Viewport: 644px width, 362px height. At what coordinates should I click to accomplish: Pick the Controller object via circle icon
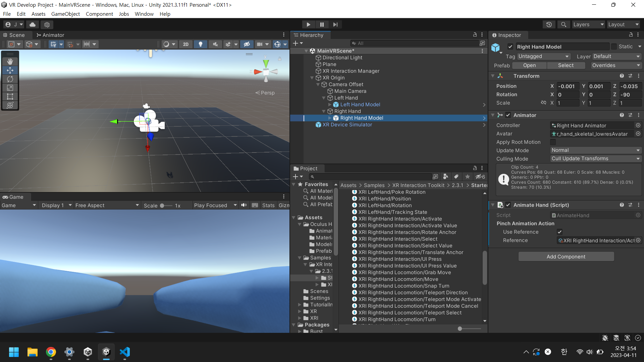[638, 125]
